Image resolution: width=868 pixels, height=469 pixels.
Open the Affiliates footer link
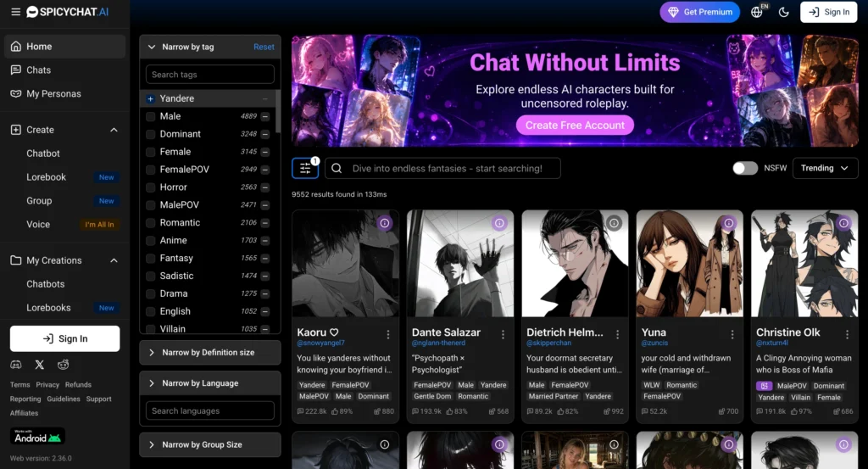pos(24,413)
